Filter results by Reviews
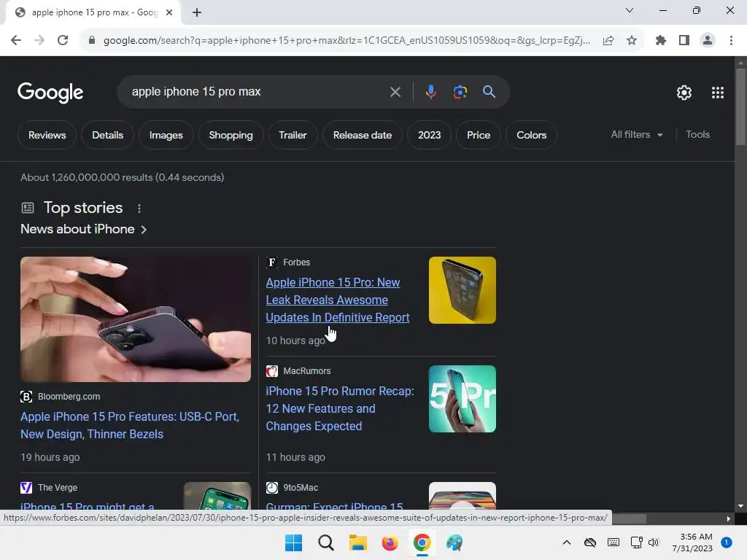 pos(47,135)
